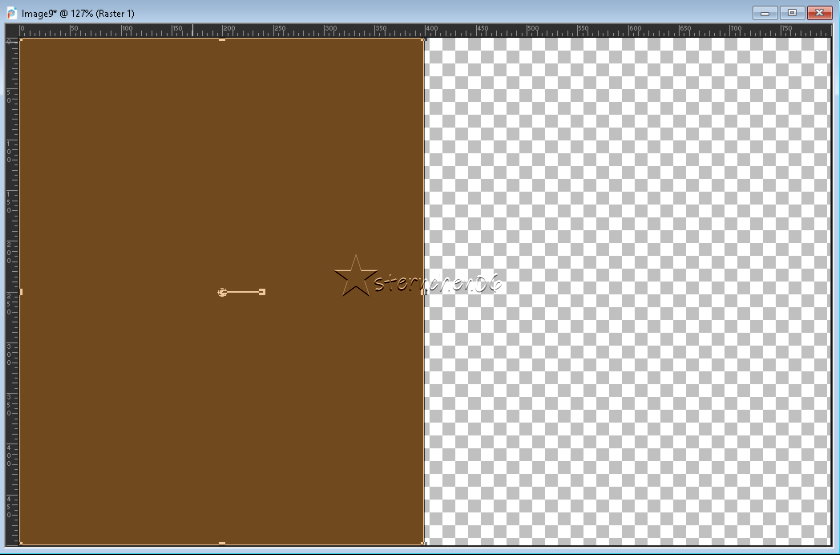Click the top-center transform handle
The image size is (840, 555).
pos(222,40)
